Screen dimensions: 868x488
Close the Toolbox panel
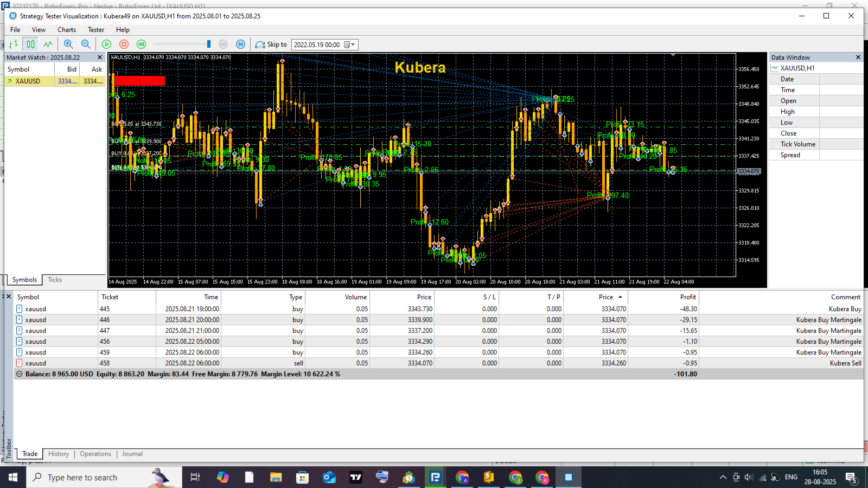click(x=8, y=297)
